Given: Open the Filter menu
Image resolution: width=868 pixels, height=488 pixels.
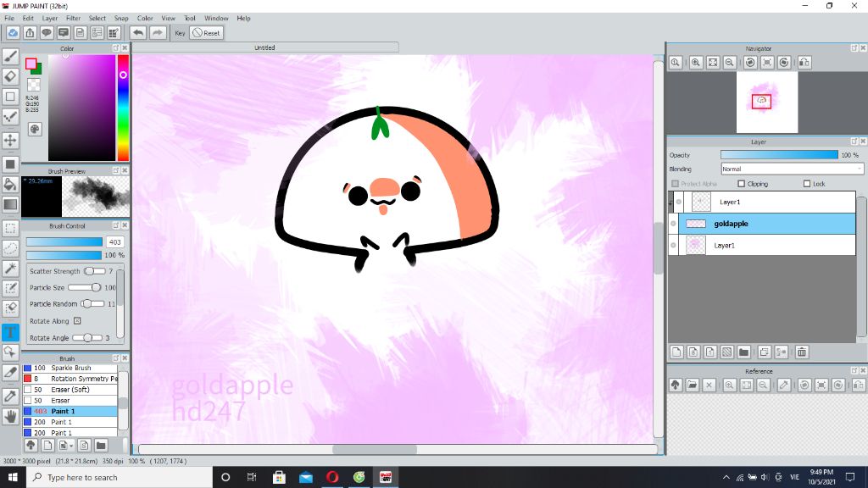Looking at the screenshot, I should (73, 19).
